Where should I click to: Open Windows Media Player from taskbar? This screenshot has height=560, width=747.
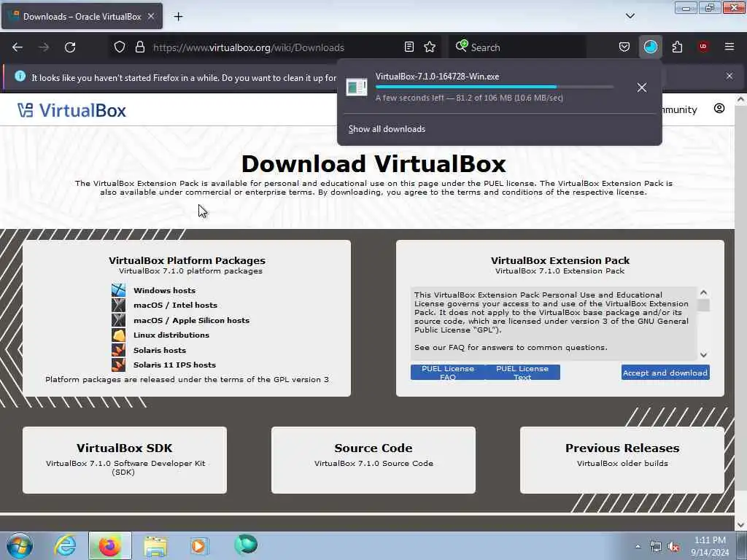tap(199, 545)
